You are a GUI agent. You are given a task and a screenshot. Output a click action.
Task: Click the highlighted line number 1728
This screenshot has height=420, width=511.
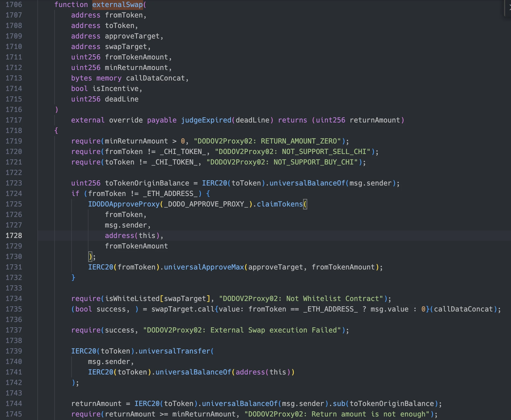click(14, 235)
